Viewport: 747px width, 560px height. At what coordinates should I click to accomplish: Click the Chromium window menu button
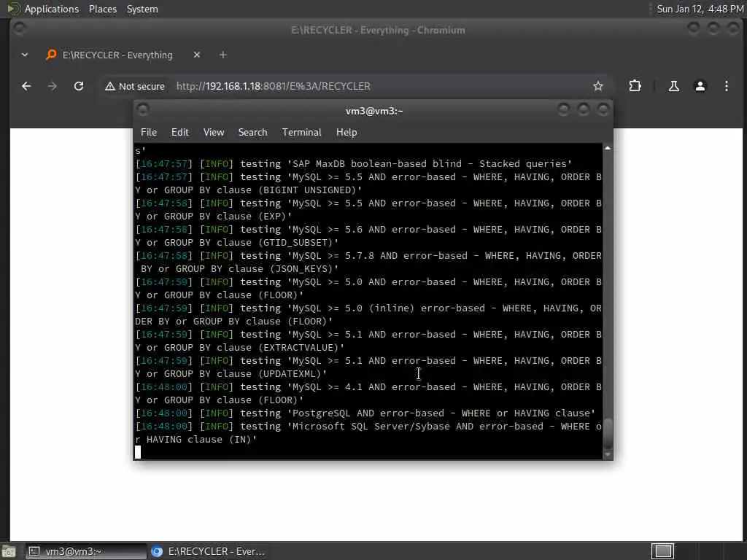click(19, 28)
